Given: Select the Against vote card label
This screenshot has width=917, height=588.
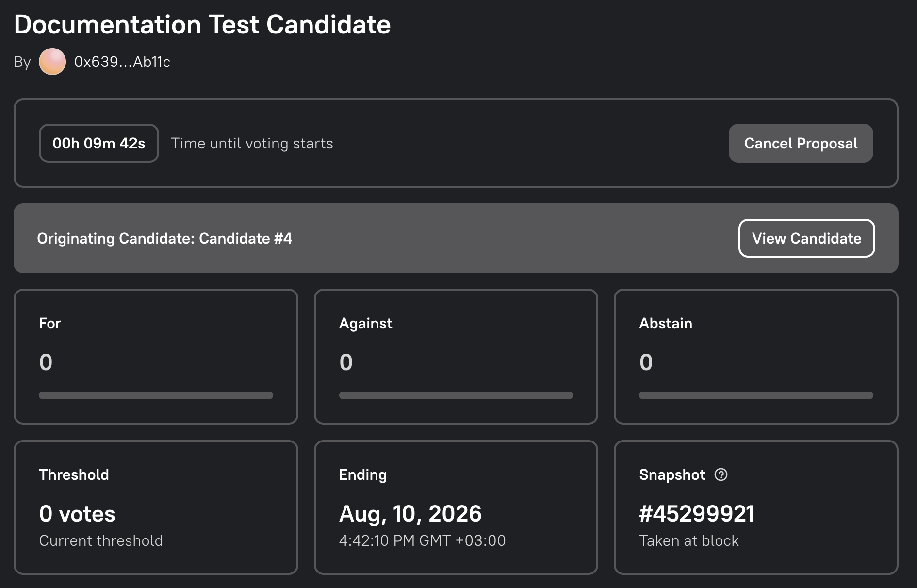Looking at the screenshot, I should click(365, 324).
